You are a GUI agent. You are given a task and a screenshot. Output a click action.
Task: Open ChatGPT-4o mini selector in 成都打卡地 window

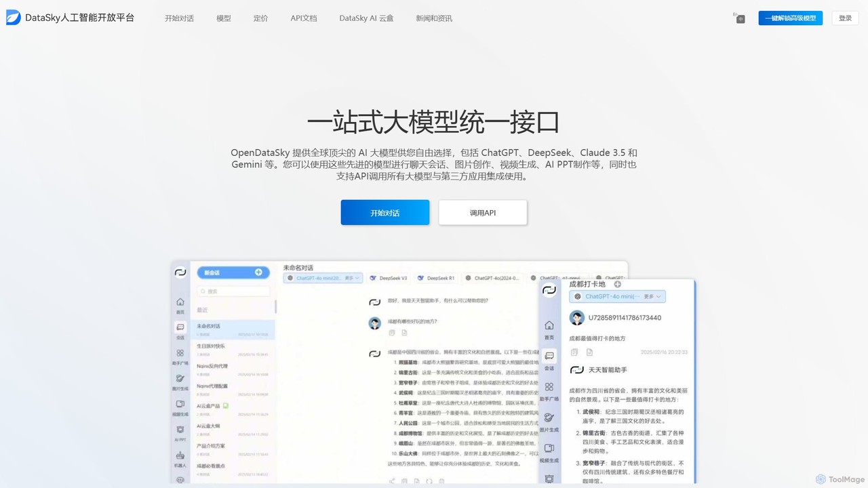tap(618, 296)
